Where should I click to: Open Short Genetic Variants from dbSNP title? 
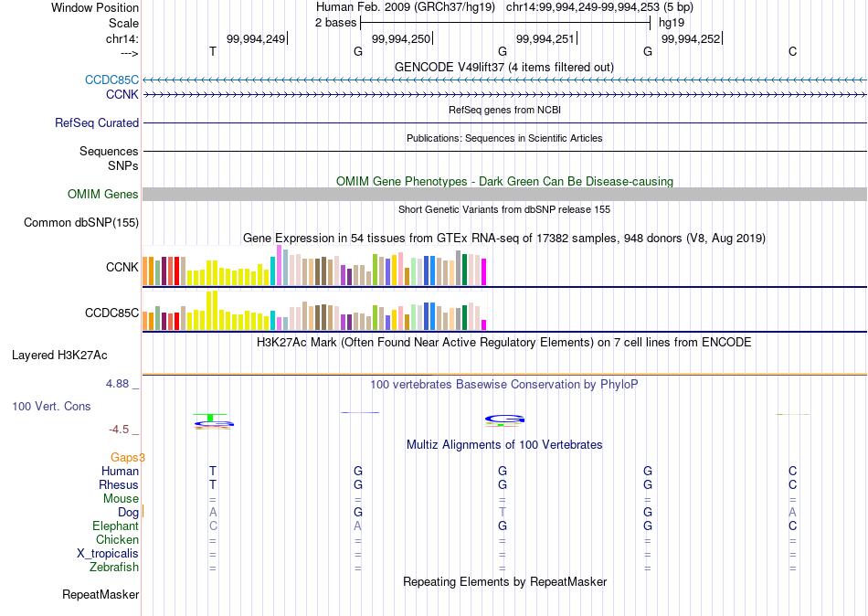pyautogui.click(x=504, y=209)
